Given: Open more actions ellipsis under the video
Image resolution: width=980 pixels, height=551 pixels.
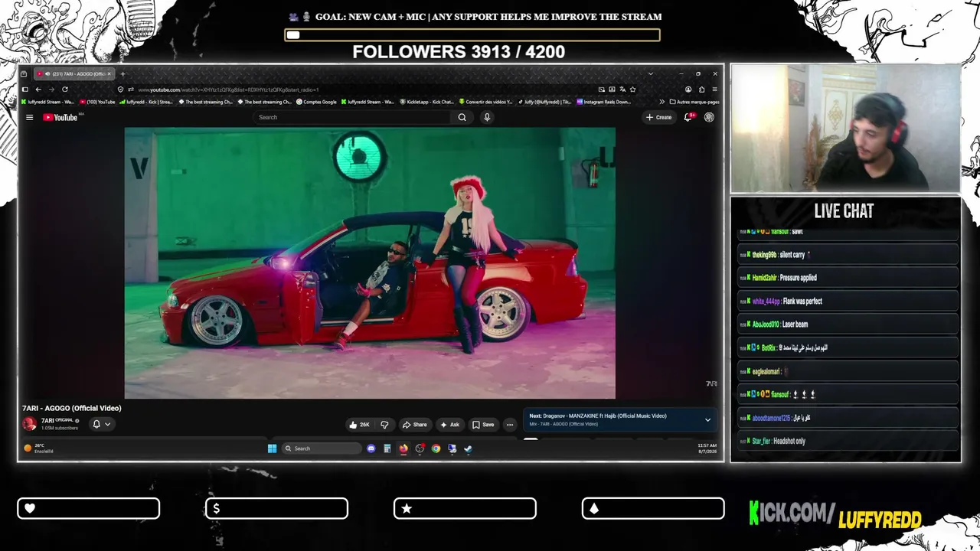Looking at the screenshot, I should coord(510,425).
